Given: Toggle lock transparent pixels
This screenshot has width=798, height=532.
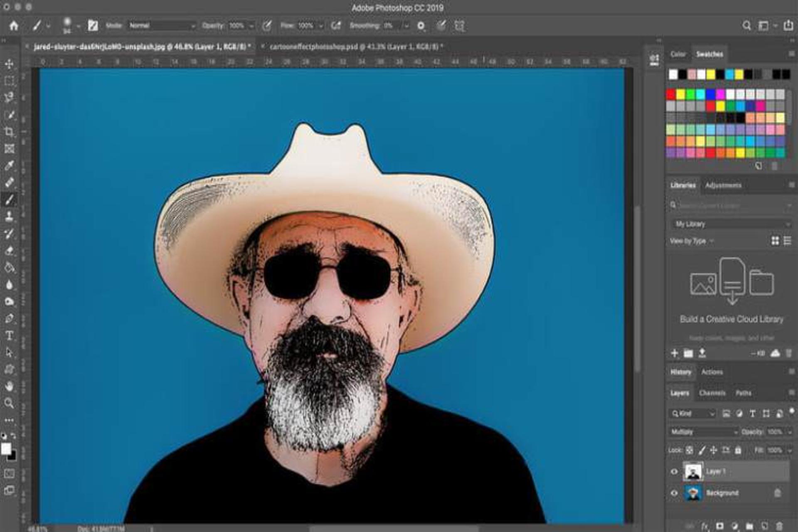Looking at the screenshot, I should 690,450.
